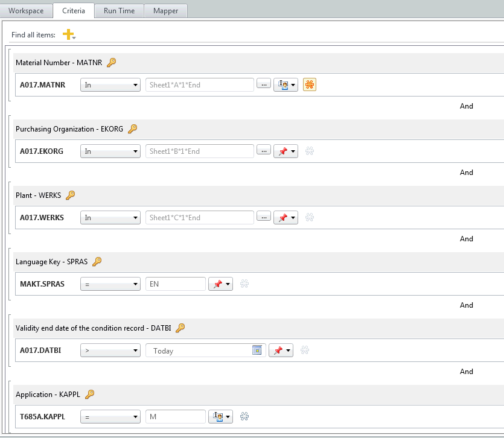Click the Sheet1*A*1*End value field
Screen dimensions: 504x438
coord(200,85)
